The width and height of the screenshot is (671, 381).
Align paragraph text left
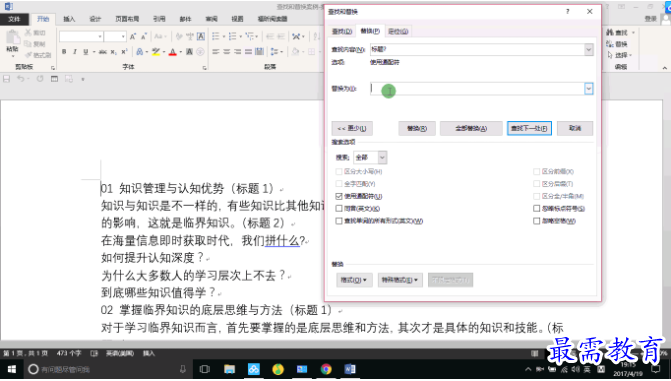(x=216, y=52)
